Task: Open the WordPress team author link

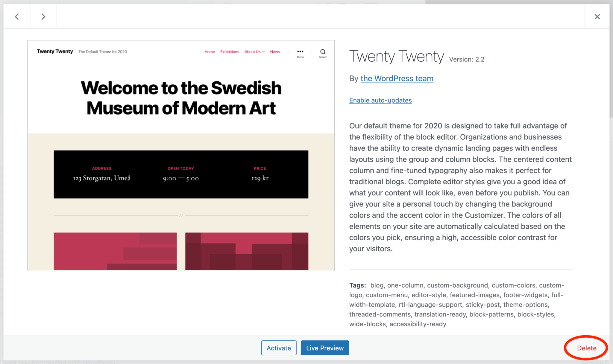Action: [397, 78]
